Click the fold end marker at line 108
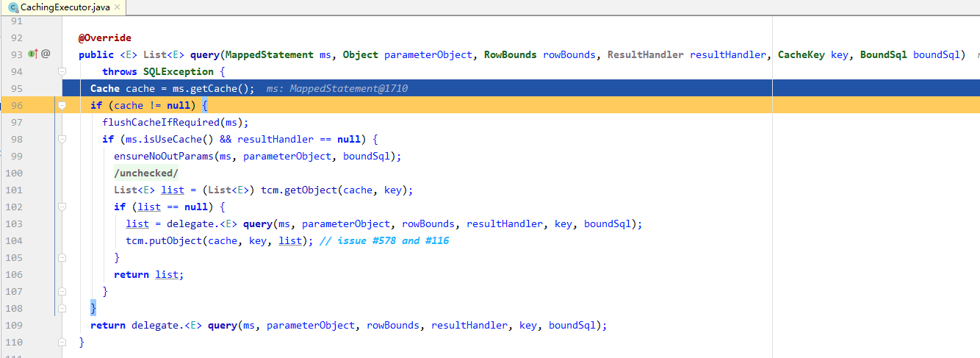Viewport: 980px width, 358px height. (x=62, y=308)
